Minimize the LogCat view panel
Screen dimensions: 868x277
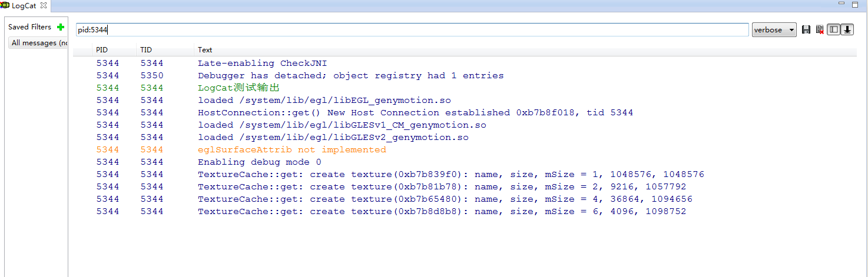point(842,4)
